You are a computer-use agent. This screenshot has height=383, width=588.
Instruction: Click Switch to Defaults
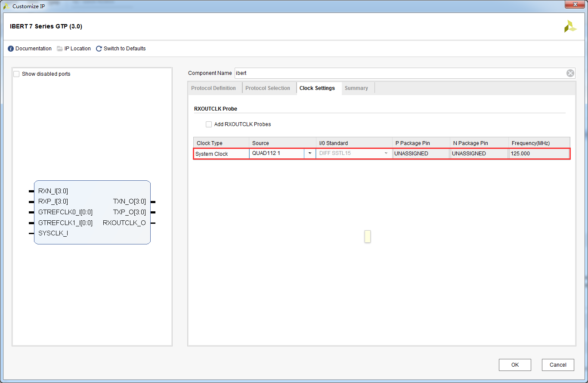(x=121, y=49)
